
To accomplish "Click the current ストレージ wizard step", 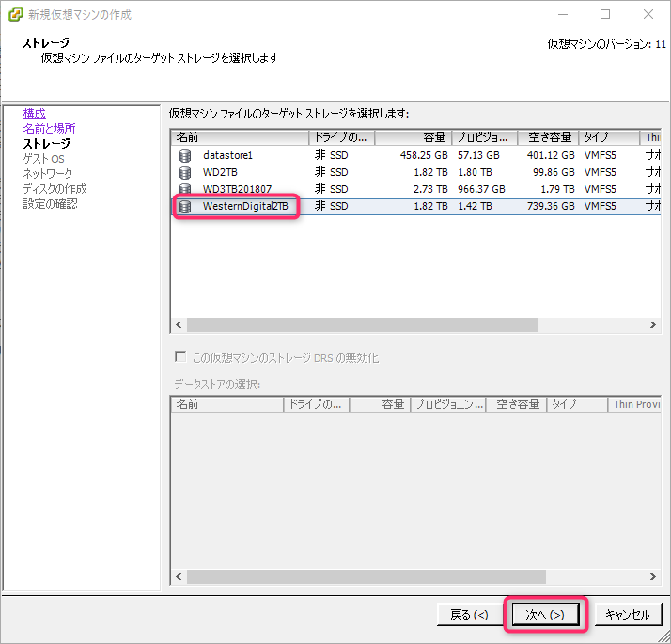I will (x=46, y=144).
